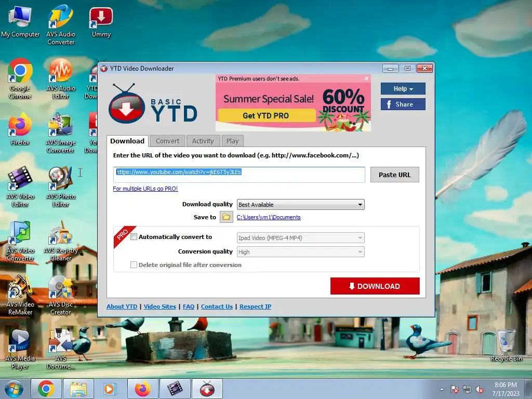
Task: Launch Firefox desktop shortcut
Action: (x=20, y=129)
